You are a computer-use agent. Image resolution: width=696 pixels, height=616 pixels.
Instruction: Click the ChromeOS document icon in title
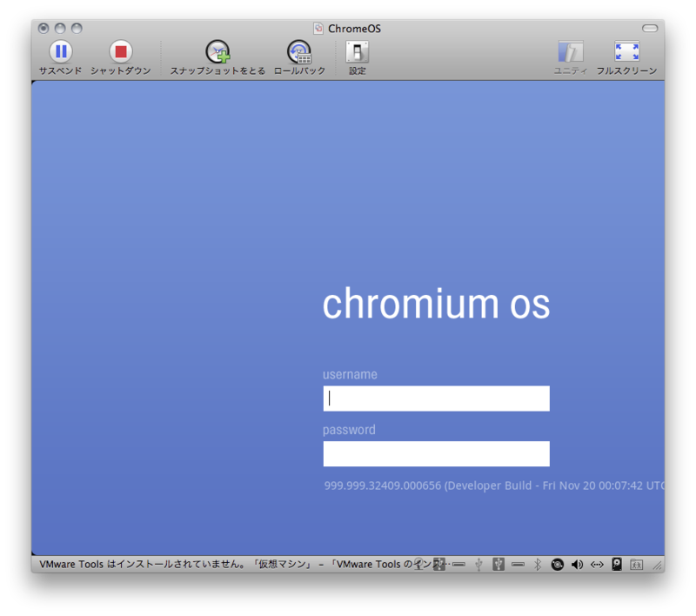318,29
